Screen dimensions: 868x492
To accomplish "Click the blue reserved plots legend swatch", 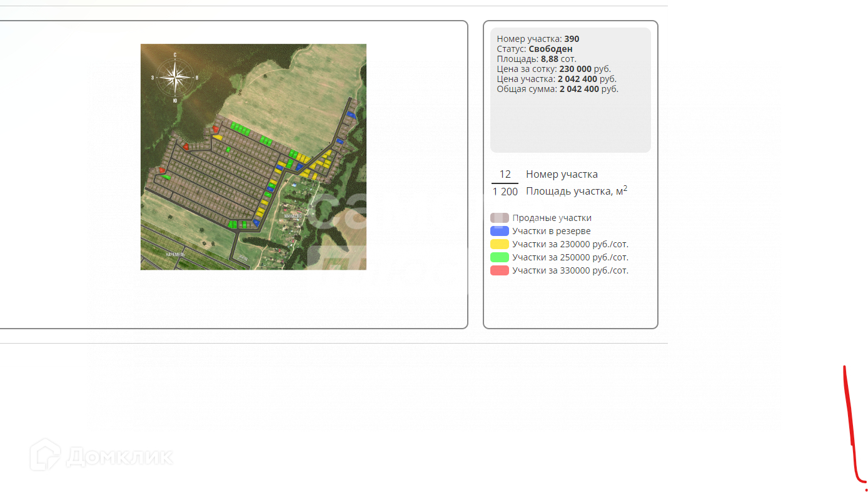I will pyautogui.click(x=500, y=231).
